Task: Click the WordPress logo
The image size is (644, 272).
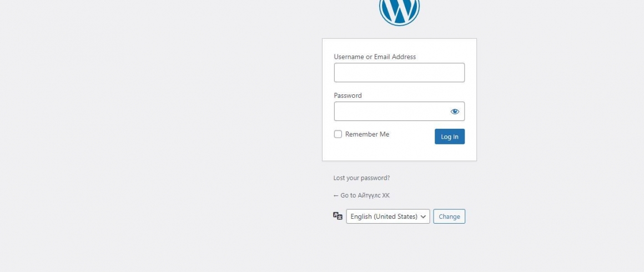Action: click(399, 12)
